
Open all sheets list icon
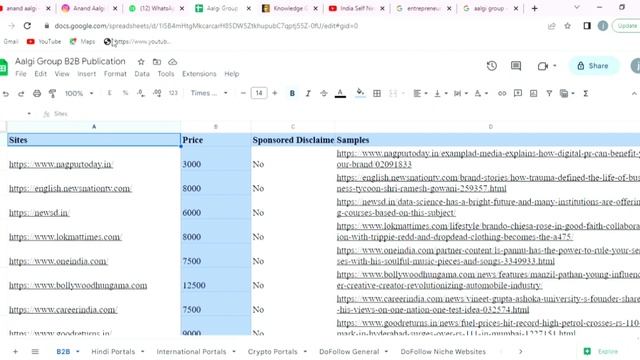[35, 351]
